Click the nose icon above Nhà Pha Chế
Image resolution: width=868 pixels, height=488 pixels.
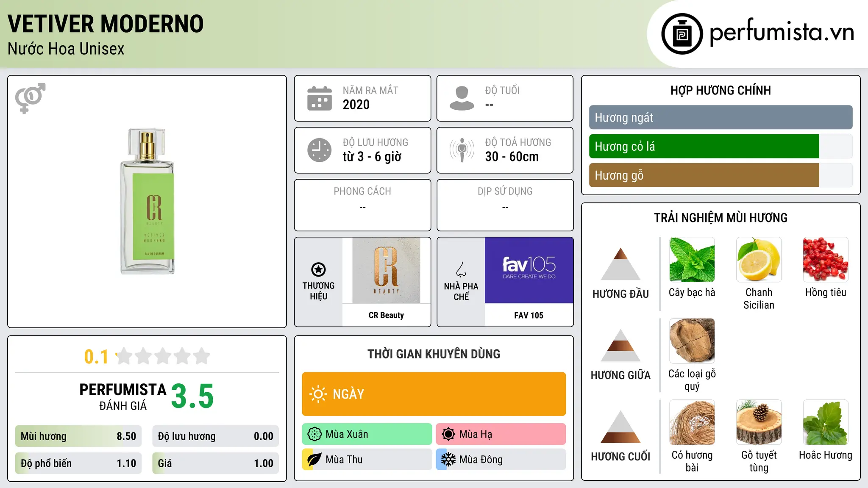(x=461, y=269)
